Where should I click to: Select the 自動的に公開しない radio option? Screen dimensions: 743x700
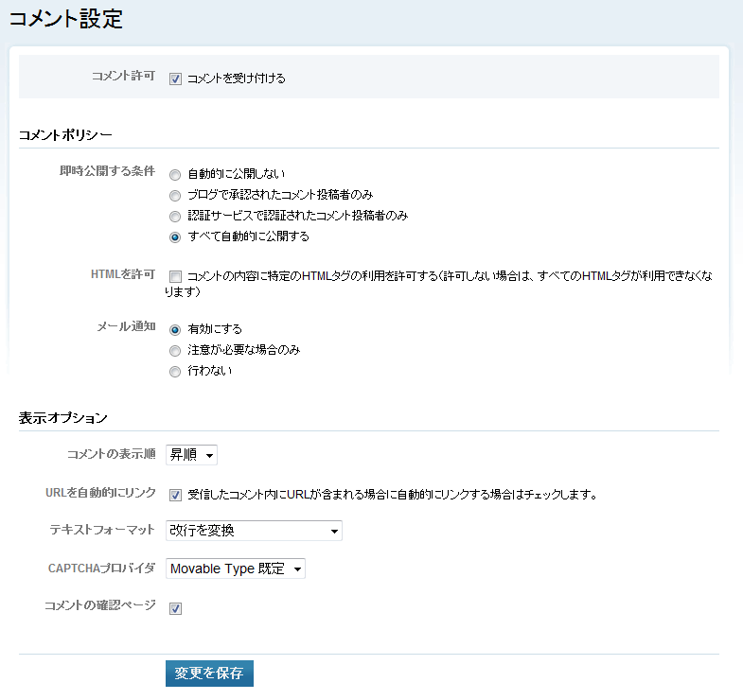tap(174, 175)
